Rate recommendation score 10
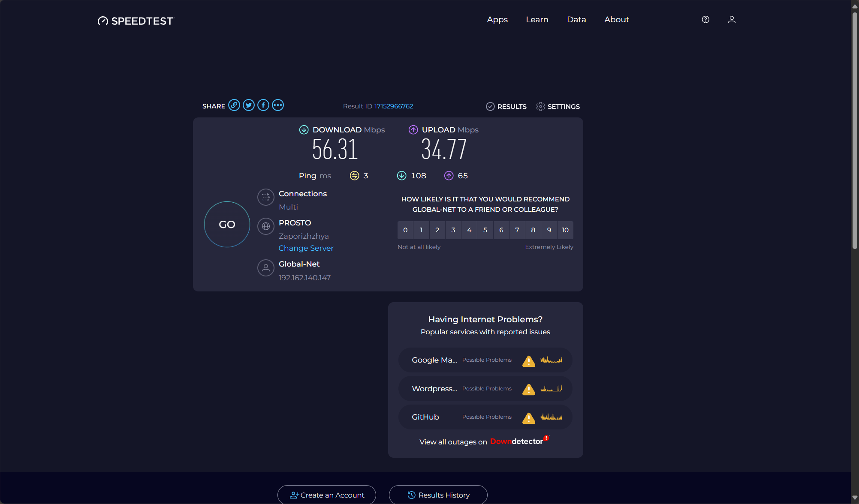 565,230
